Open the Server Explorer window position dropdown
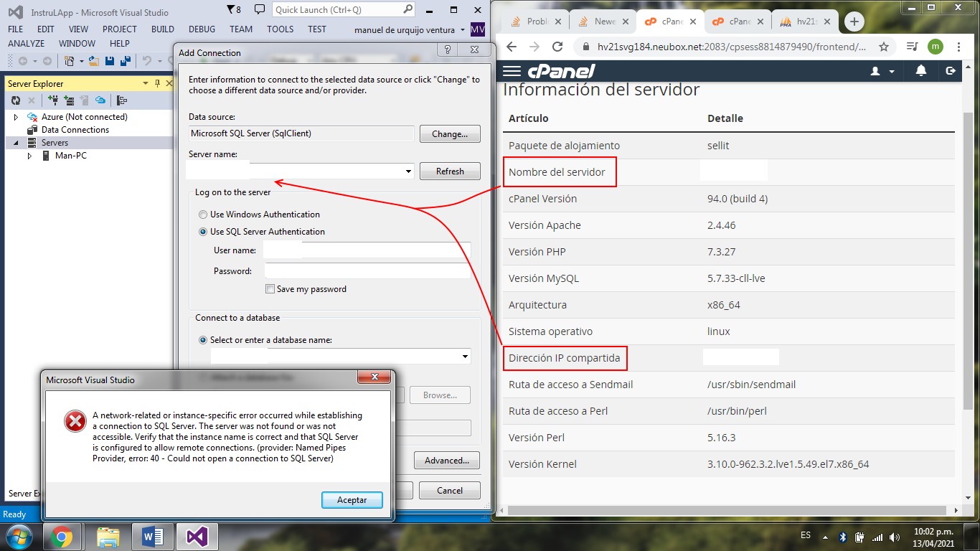The width and height of the screenshot is (980, 551). (x=146, y=84)
